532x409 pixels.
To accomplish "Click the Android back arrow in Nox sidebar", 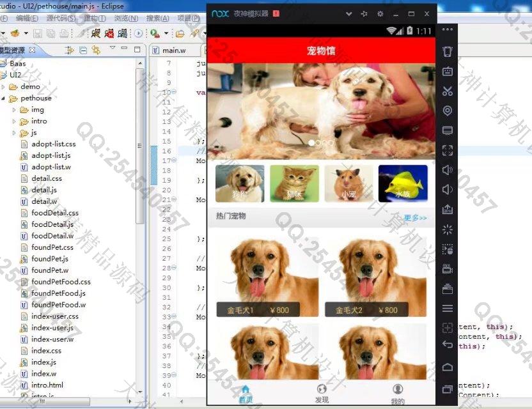I will pos(447,344).
